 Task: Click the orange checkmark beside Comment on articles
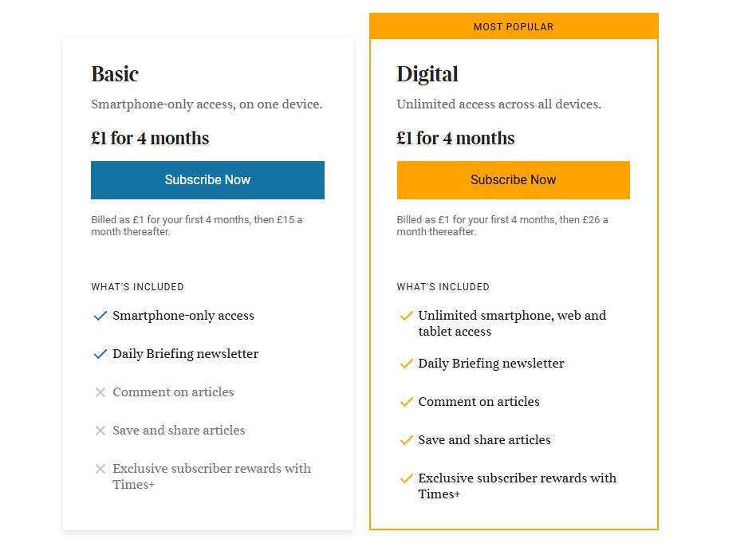coord(405,402)
